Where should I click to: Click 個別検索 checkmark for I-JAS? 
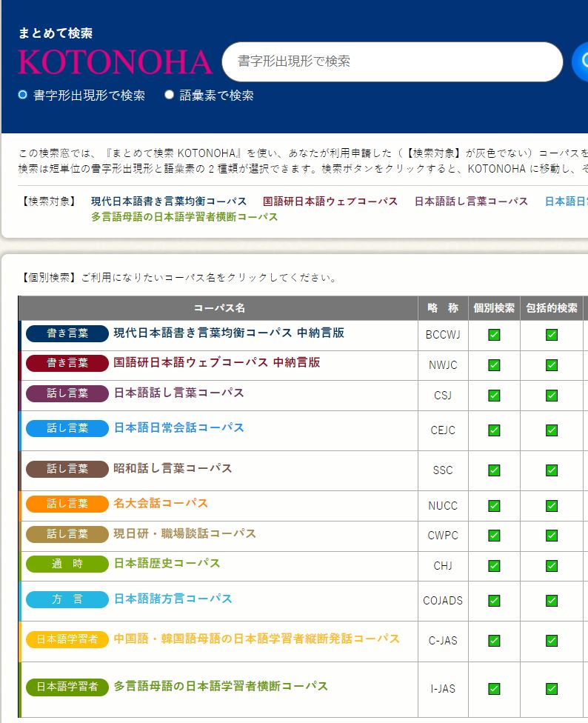(x=494, y=689)
